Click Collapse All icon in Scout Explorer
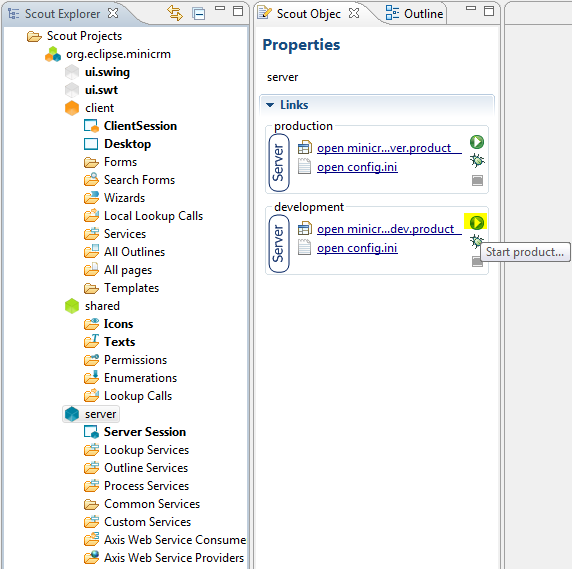Viewport: 572px width, 569px height. click(x=198, y=14)
